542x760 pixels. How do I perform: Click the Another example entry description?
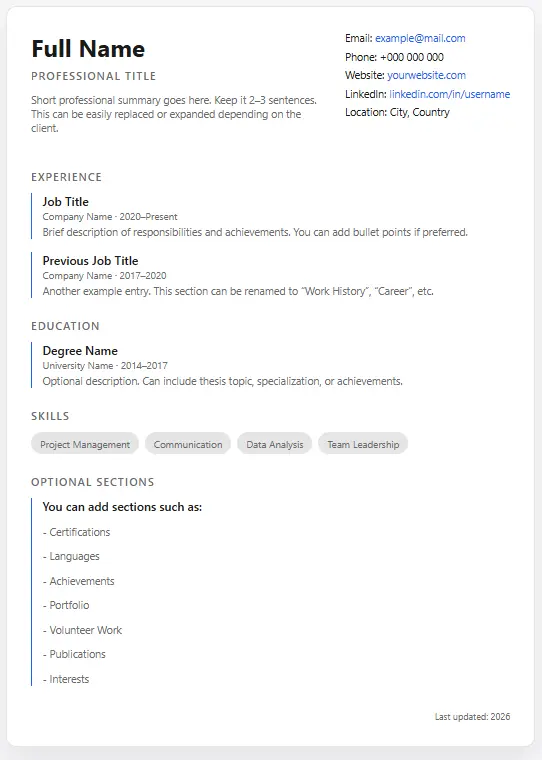[238, 291]
